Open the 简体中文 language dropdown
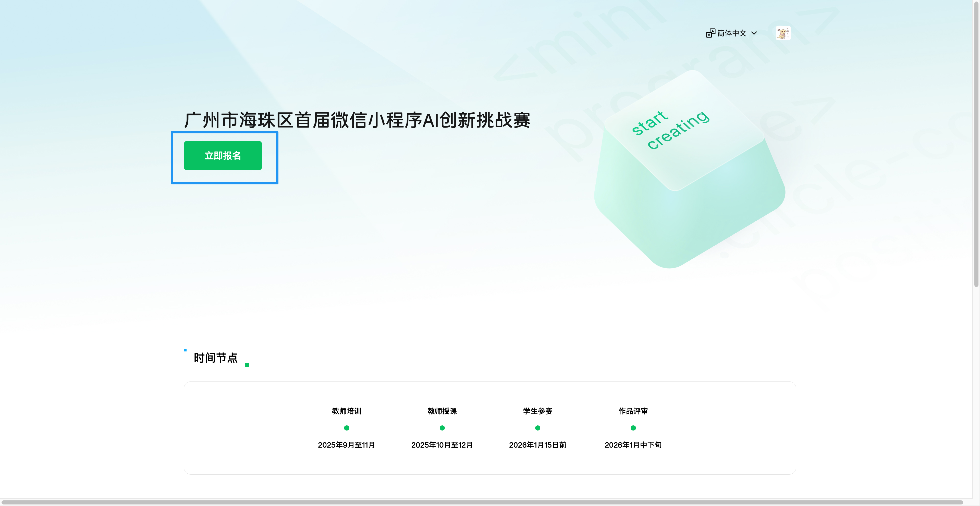 click(731, 33)
